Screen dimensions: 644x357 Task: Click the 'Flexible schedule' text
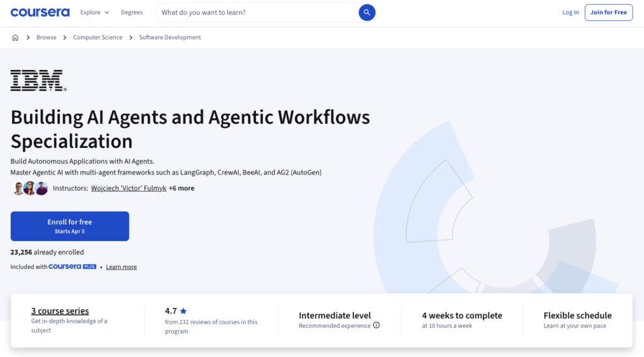(x=577, y=315)
